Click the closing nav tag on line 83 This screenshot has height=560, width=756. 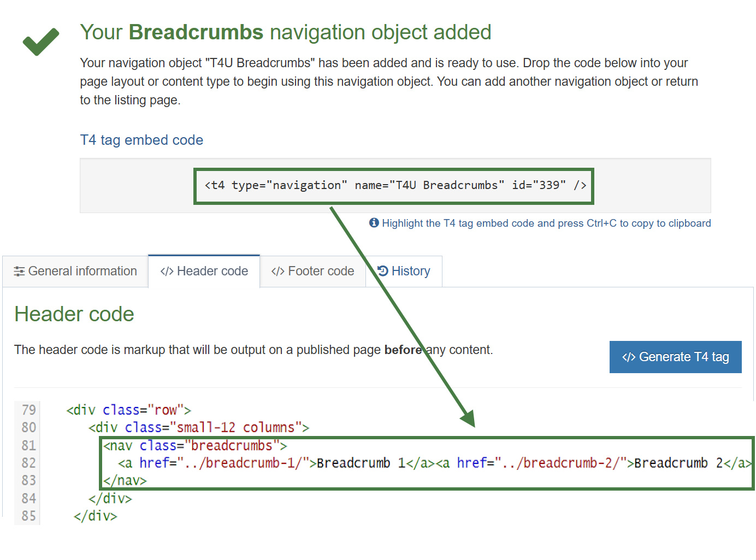(x=125, y=480)
